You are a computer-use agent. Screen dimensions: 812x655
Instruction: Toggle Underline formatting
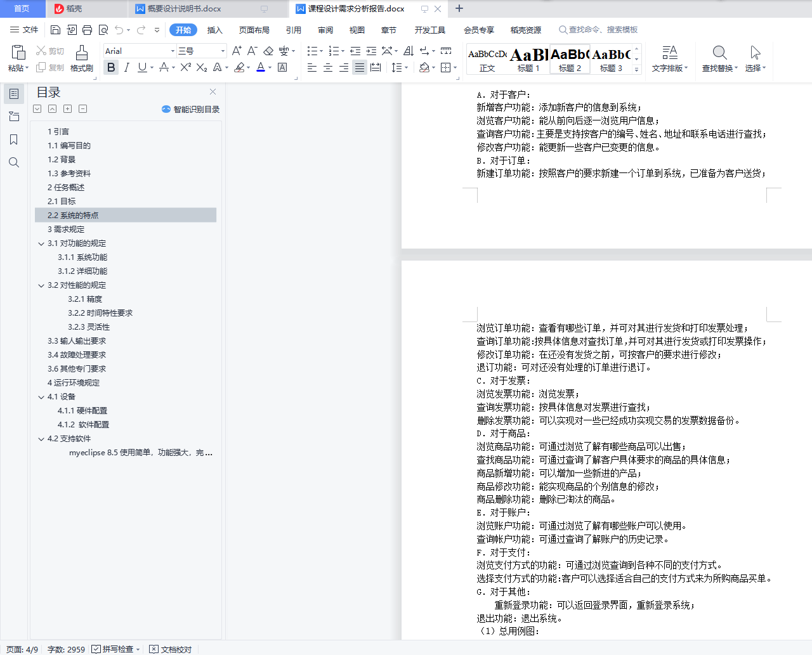(142, 67)
